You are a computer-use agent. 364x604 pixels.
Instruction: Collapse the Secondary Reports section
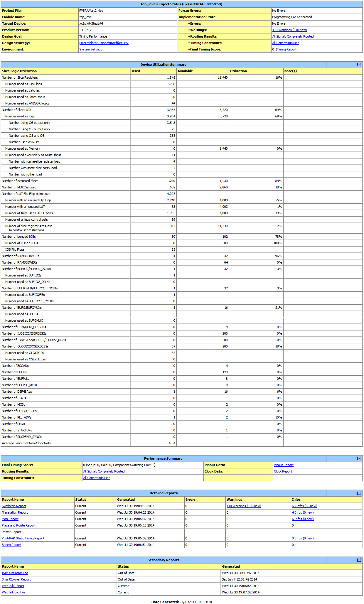(359, 560)
